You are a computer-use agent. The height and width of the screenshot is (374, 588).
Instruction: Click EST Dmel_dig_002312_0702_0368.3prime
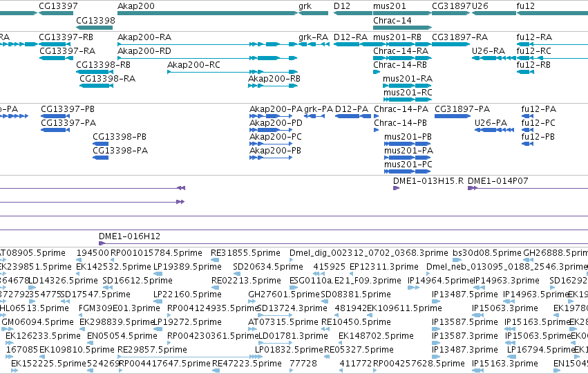369,253
